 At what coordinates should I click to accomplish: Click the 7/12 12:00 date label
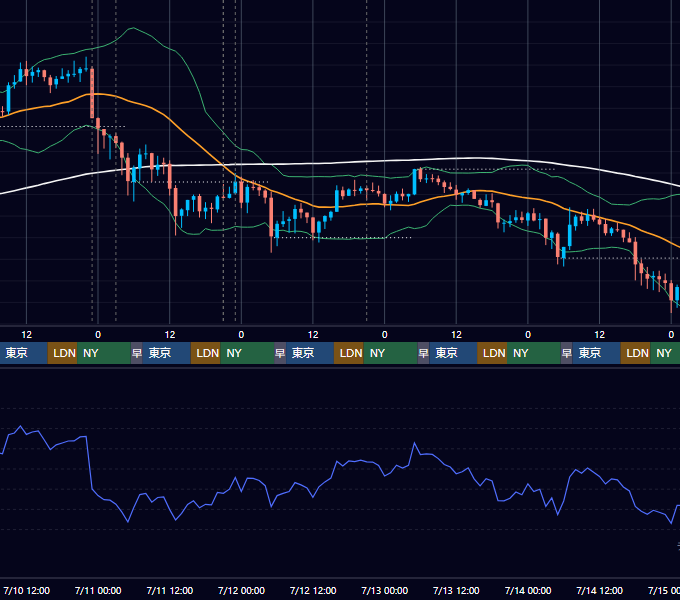(x=313, y=590)
